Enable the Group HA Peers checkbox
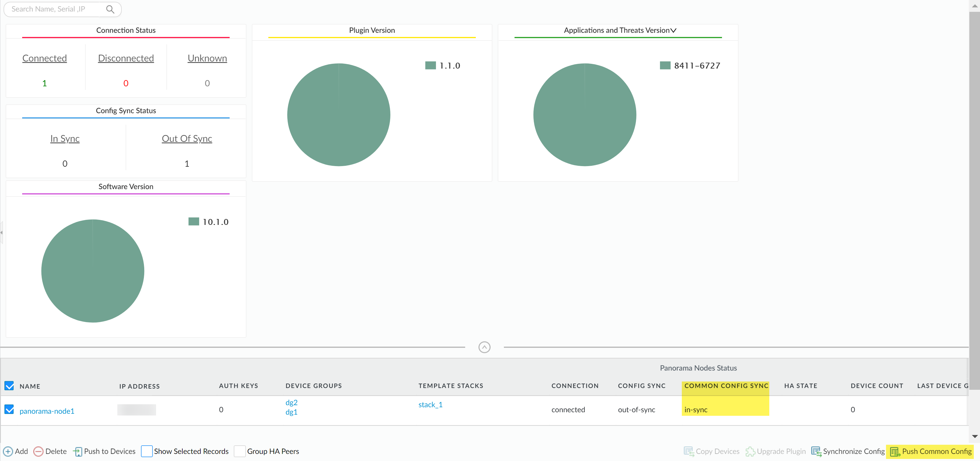 (x=240, y=451)
